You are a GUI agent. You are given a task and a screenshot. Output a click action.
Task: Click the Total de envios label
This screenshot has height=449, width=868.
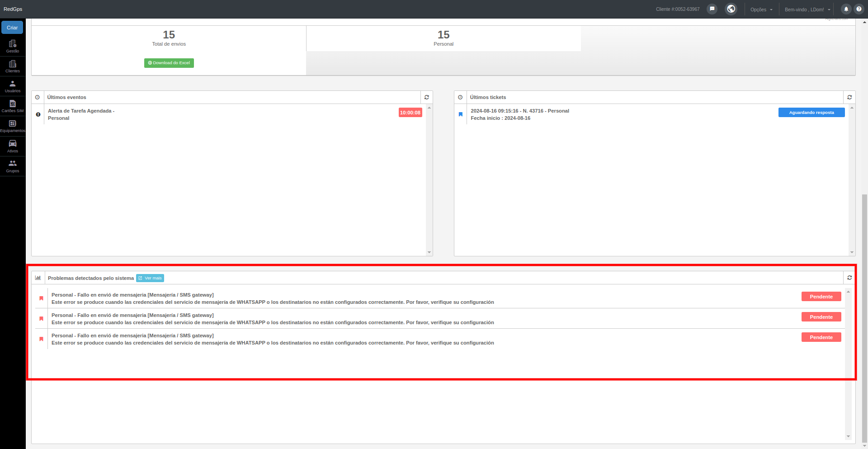[x=169, y=44]
